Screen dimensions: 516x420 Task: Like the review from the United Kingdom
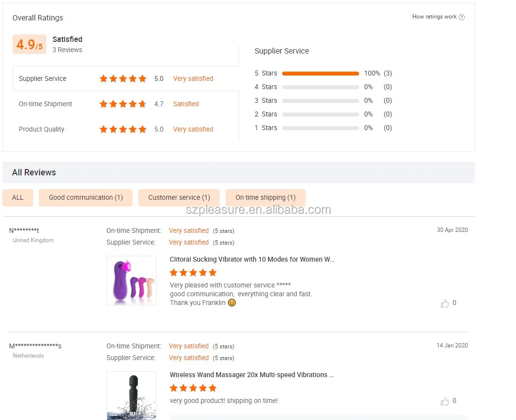coord(445,304)
